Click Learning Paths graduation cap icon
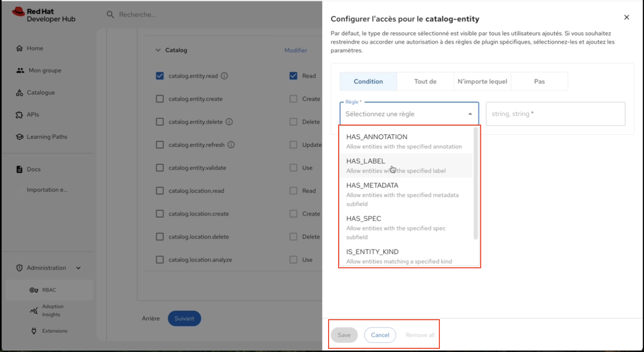Image resolution: width=644 pixels, height=352 pixels. [20, 137]
